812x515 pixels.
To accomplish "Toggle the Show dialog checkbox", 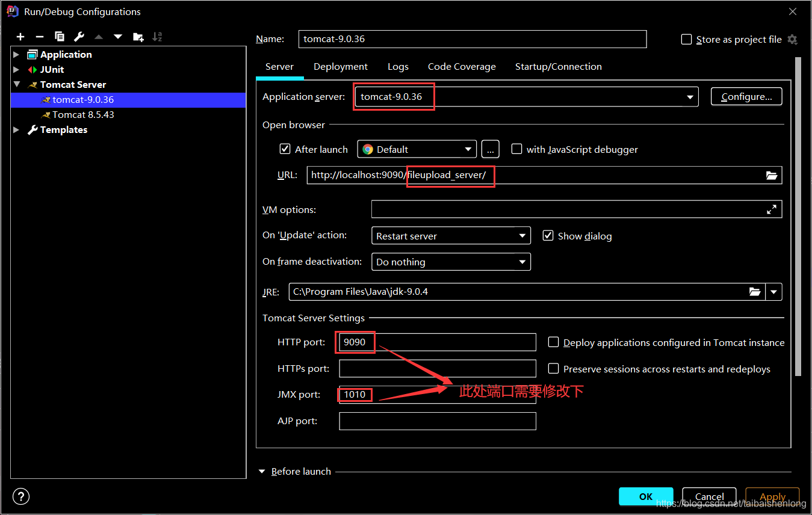I will tap(548, 235).
